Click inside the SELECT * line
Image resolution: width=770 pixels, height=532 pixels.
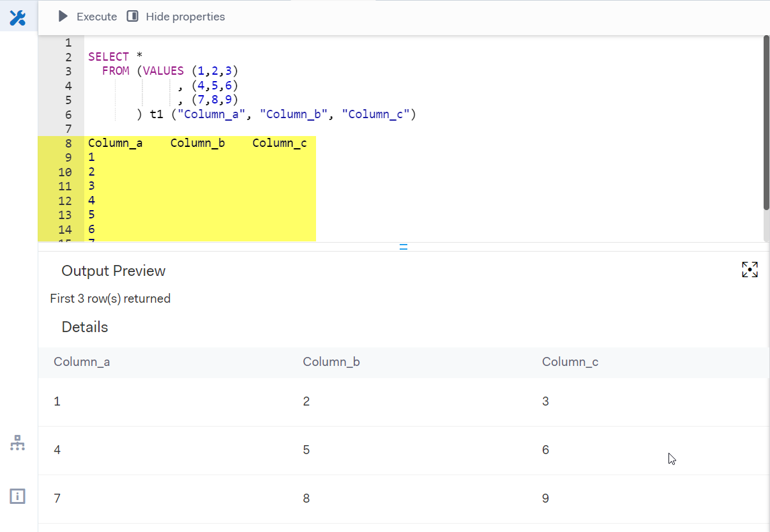coord(115,57)
